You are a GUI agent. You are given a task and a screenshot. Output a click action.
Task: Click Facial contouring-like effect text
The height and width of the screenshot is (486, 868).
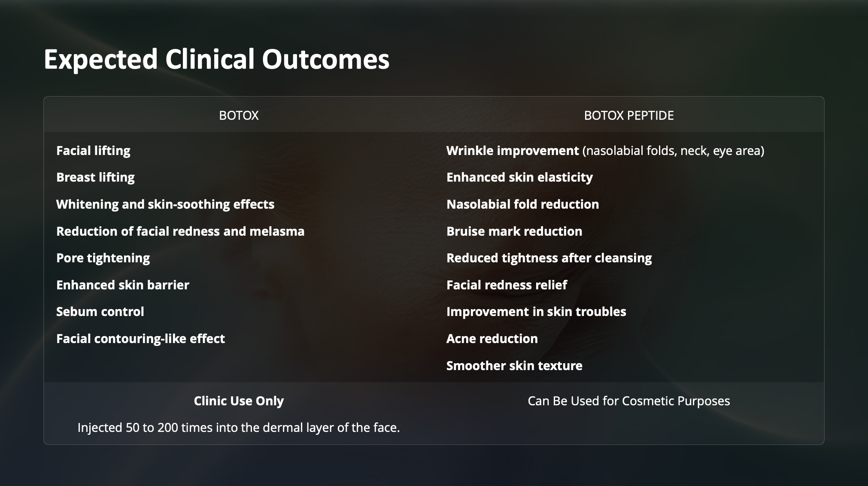click(140, 339)
